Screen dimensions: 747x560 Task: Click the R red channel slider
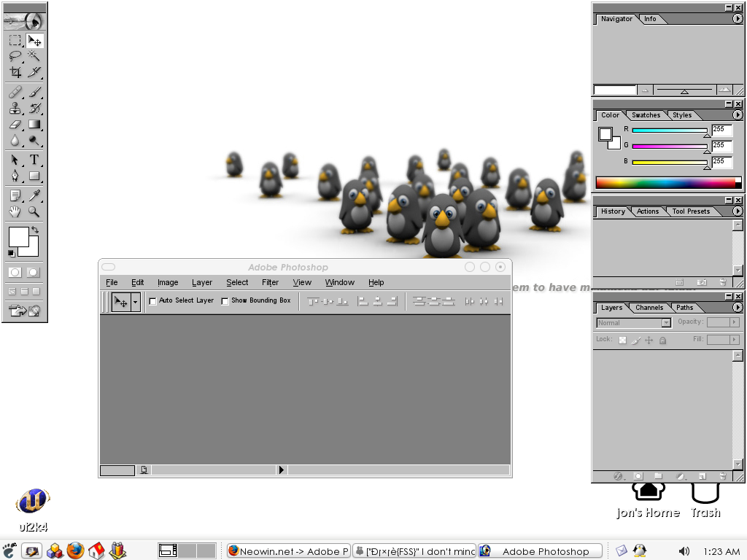[x=670, y=130]
